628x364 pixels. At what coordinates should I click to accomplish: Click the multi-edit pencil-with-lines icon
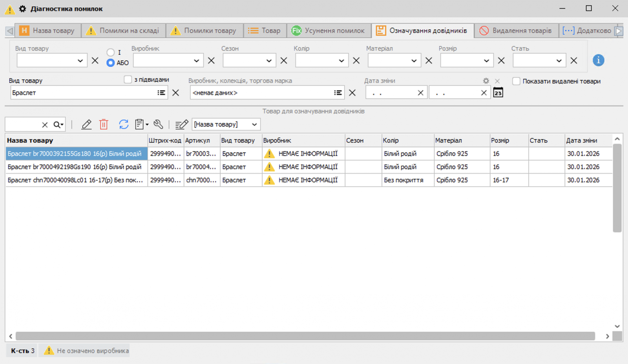point(181,124)
